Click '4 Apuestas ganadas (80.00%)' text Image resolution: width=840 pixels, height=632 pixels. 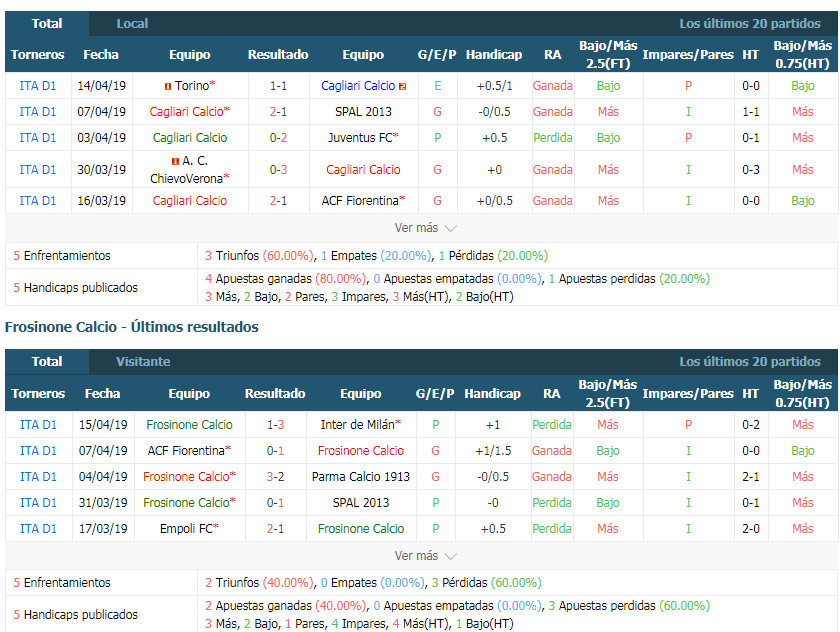286,279
